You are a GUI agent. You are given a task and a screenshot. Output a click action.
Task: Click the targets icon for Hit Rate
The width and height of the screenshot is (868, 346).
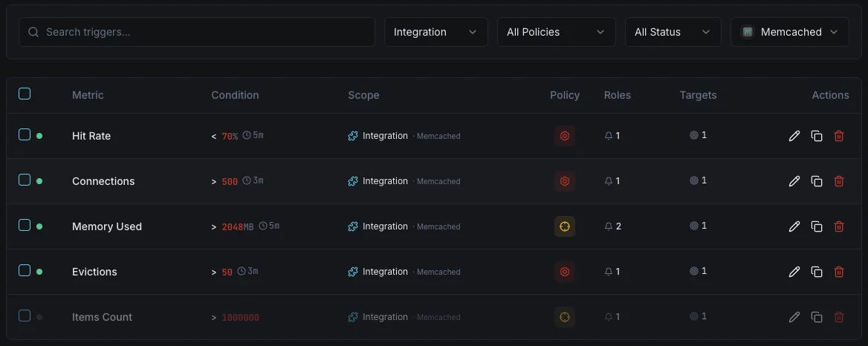[693, 135]
